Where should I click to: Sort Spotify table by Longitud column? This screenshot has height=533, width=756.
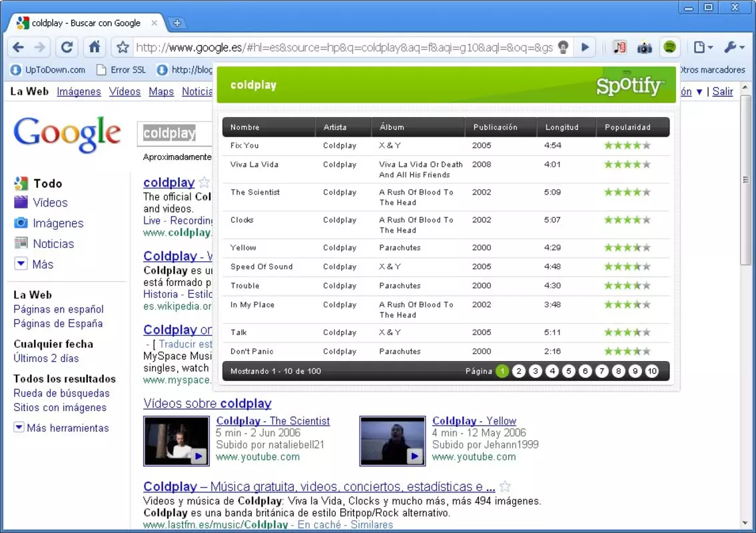[x=567, y=127]
